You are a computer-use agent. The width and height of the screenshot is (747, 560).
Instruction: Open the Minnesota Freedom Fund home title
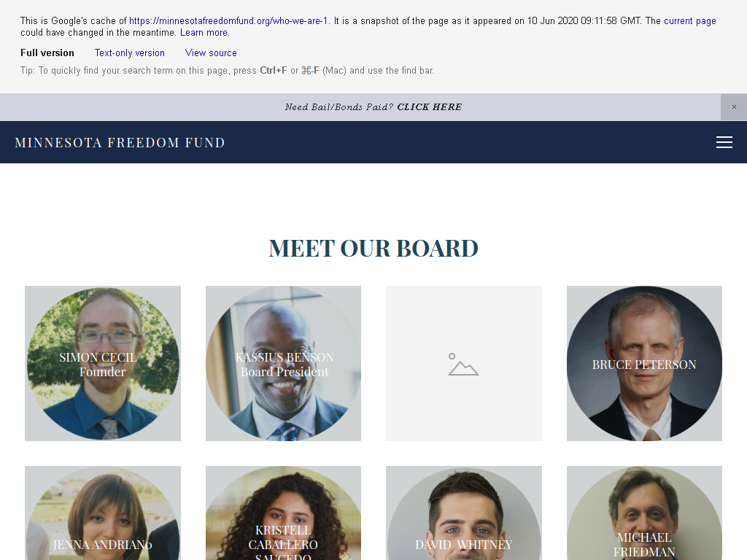coord(120,142)
